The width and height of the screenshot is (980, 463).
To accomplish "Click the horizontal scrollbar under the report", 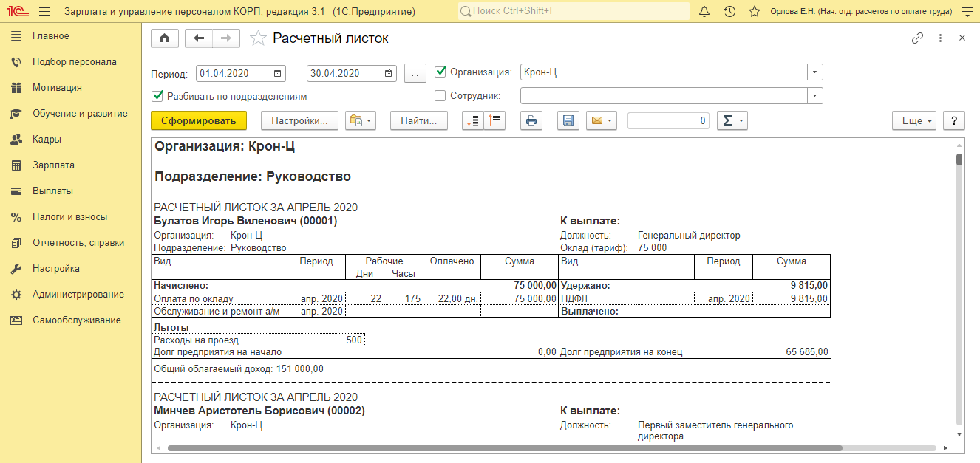I will tap(504, 447).
